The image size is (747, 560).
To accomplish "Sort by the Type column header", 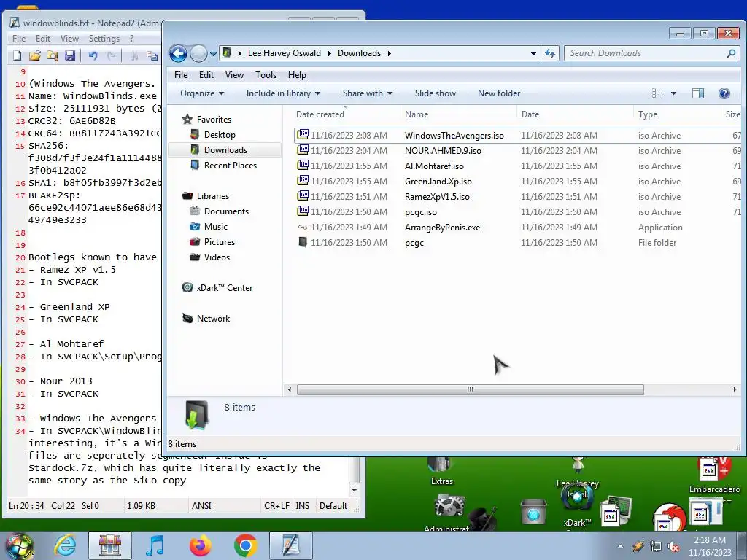I will point(678,114).
